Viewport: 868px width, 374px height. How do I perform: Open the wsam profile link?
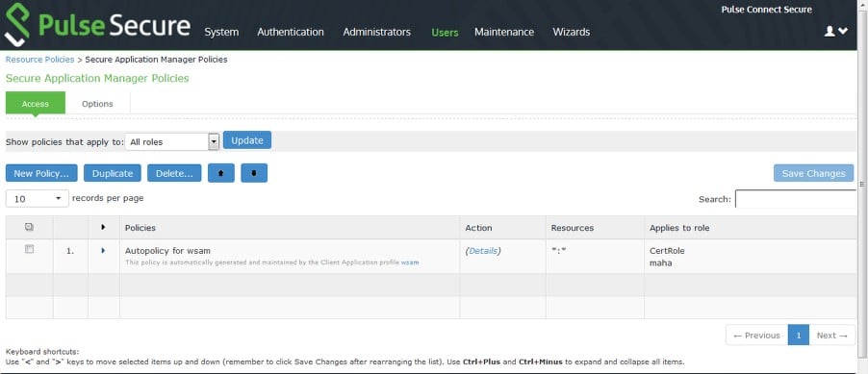coord(410,262)
